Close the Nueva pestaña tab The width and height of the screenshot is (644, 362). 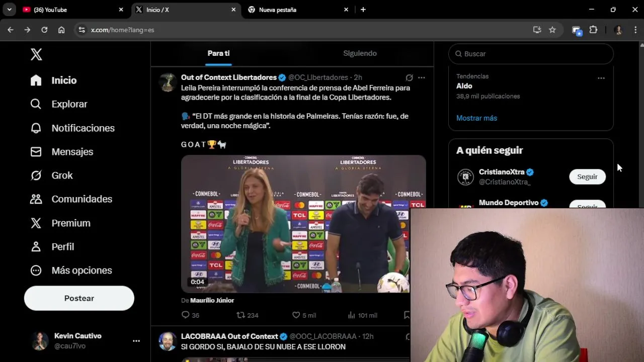(x=346, y=10)
